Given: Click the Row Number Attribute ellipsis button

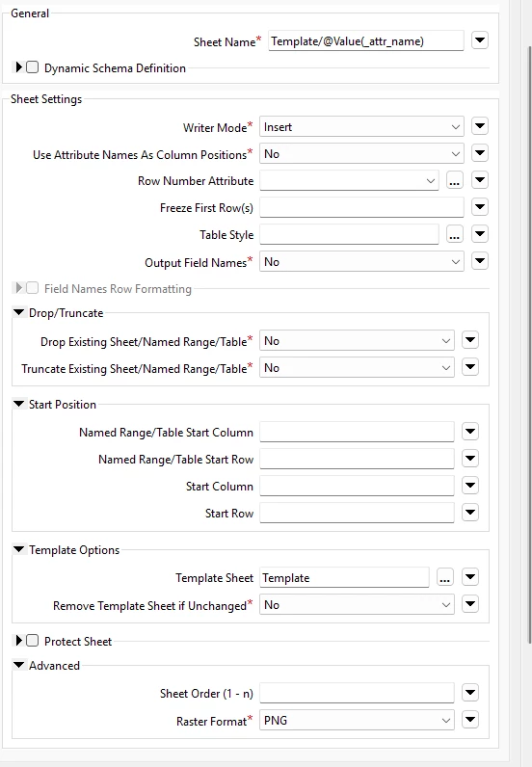Looking at the screenshot, I should (x=455, y=181).
